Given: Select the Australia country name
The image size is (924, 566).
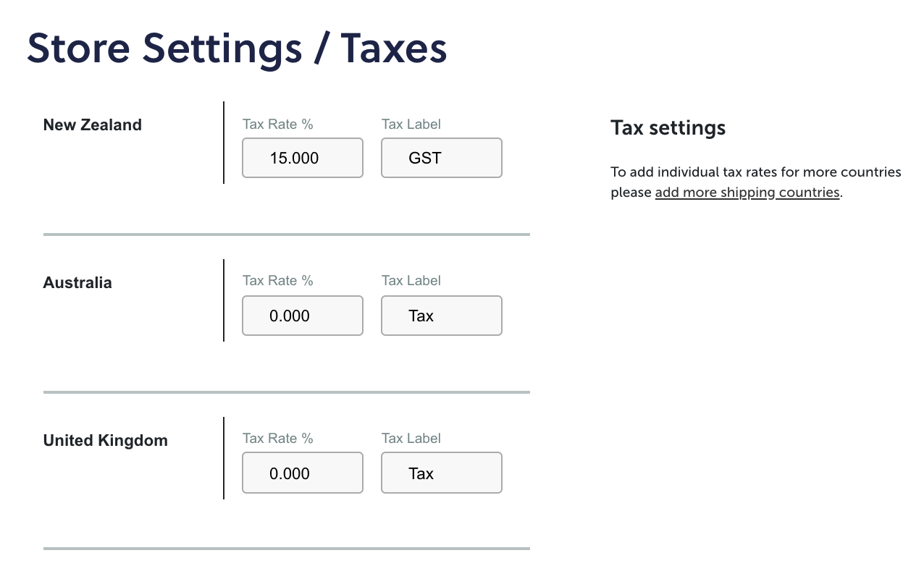Looking at the screenshot, I should [77, 282].
